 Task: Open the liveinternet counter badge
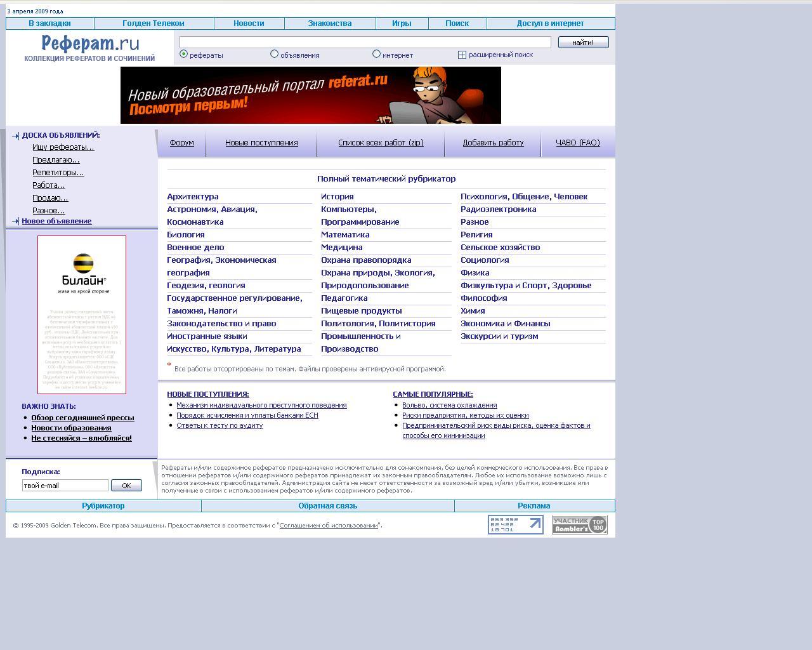[x=515, y=524]
